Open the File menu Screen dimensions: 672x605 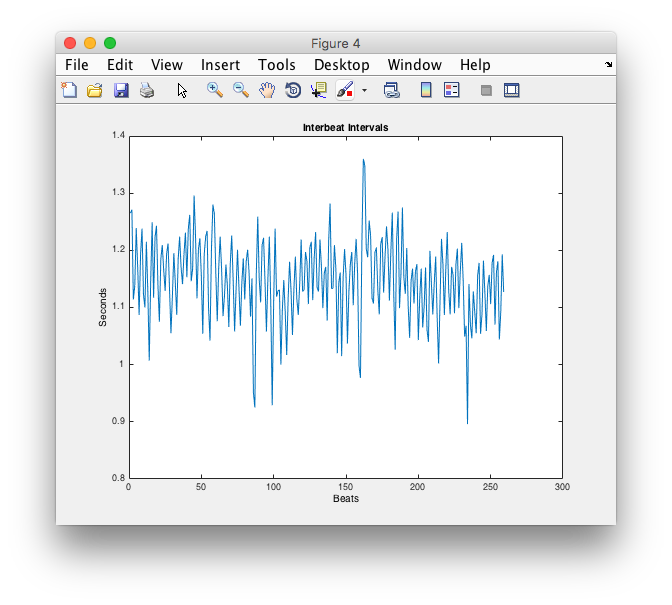(x=77, y=65)
